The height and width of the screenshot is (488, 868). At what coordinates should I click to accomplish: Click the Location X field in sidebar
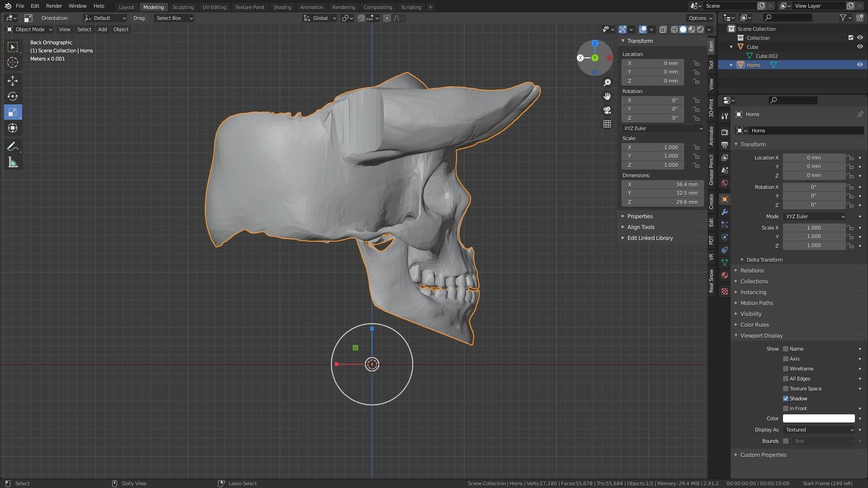coord(652,63)
